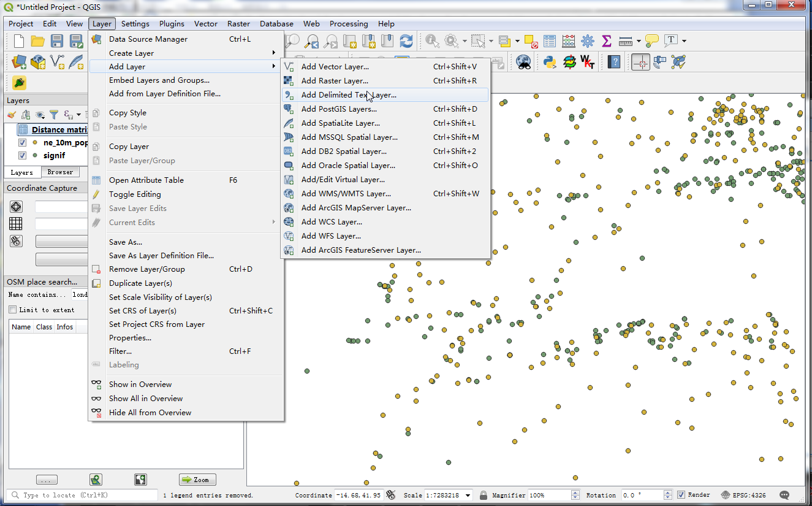
Task: Switch to the Browser tab
Action: coord(60,172)
